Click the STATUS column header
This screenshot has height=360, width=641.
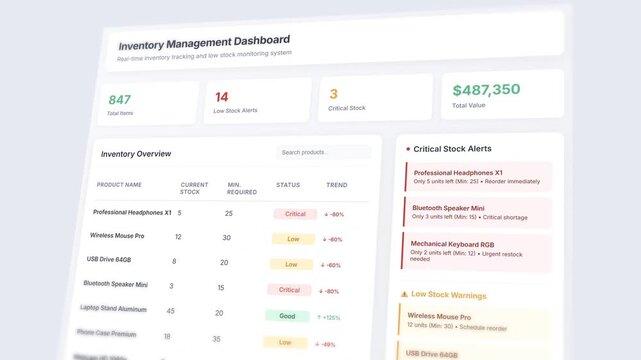(288, 185)
